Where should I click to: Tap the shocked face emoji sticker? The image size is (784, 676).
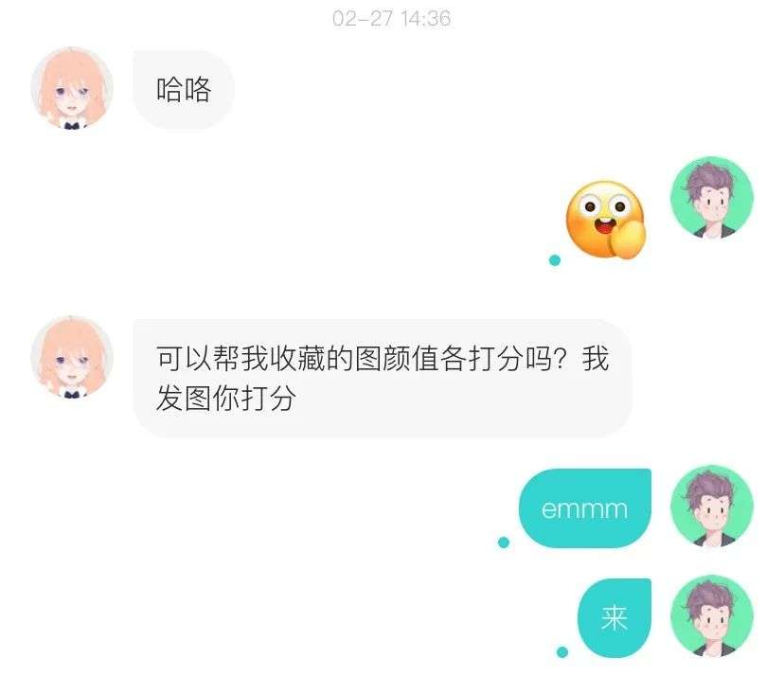(x=605, y=220)
